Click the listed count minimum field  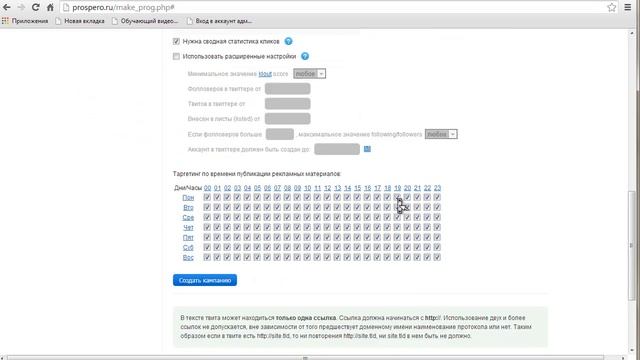[287, 119]
